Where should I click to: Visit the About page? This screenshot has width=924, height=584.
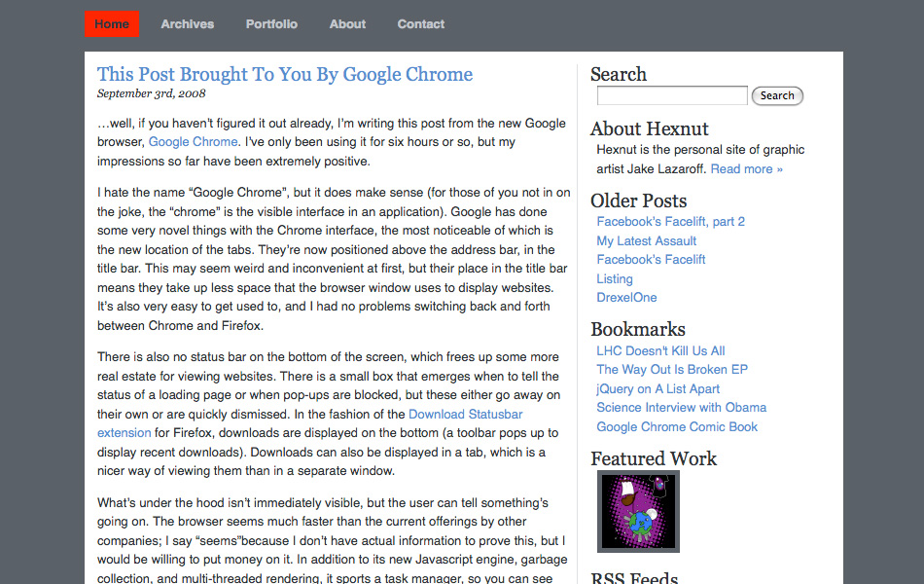(x=347, y=24)
